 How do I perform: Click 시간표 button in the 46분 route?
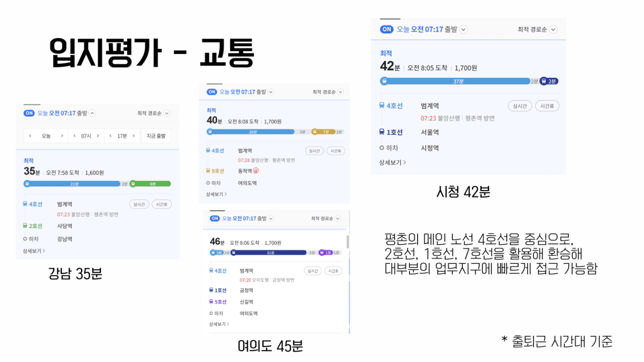tap(333, 271)
